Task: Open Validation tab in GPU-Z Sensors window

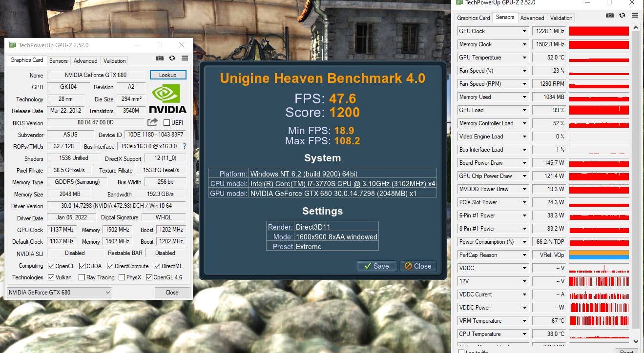Action: pos(561,18)
